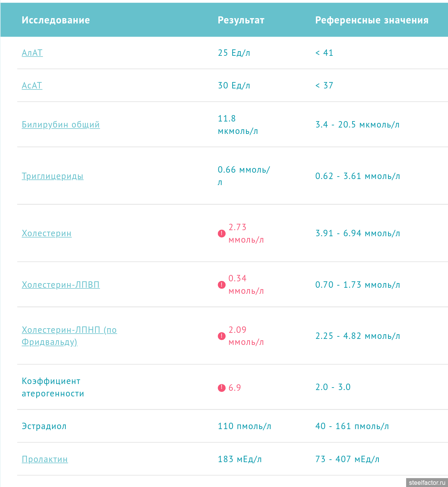
Task: Click the Референсные значения column header
Action: point(372,20)
